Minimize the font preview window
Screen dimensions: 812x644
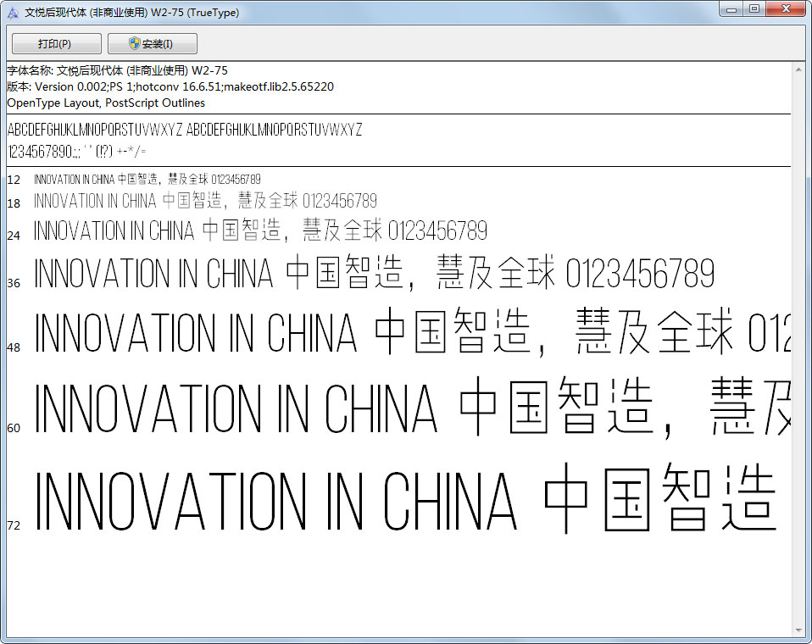[731, 9]
